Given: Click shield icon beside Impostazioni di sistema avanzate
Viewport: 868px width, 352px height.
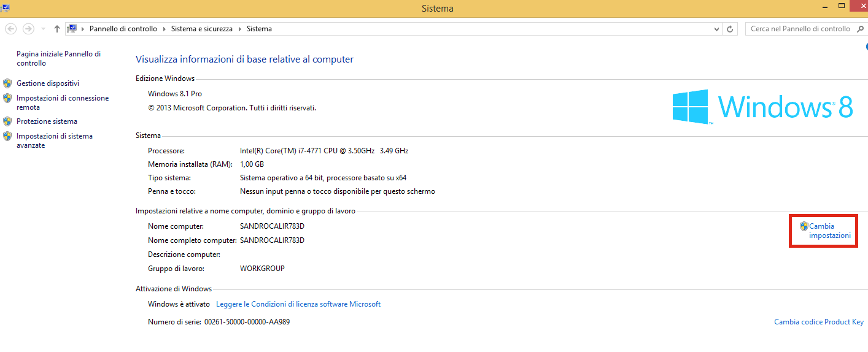Looking at the screenshot, I should (7, 136).
